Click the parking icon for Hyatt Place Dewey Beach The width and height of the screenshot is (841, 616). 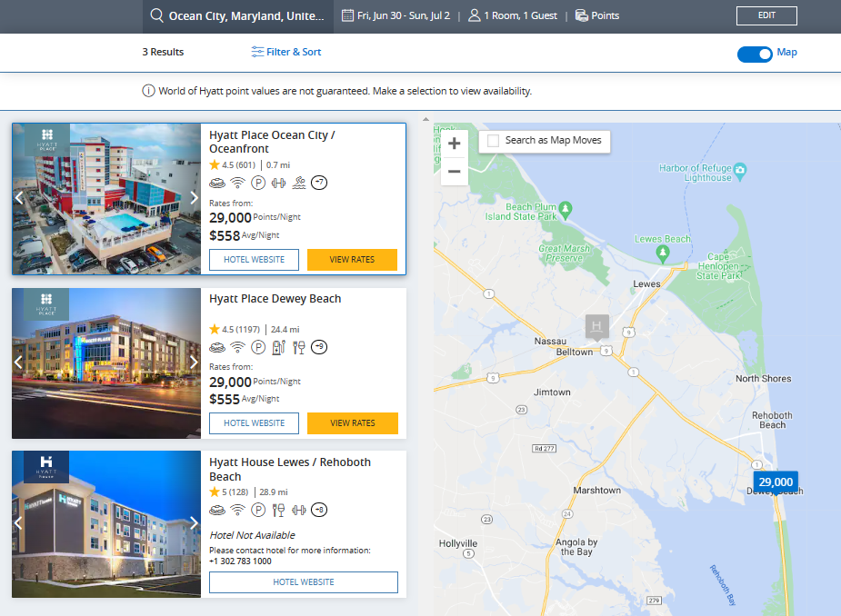258,347
